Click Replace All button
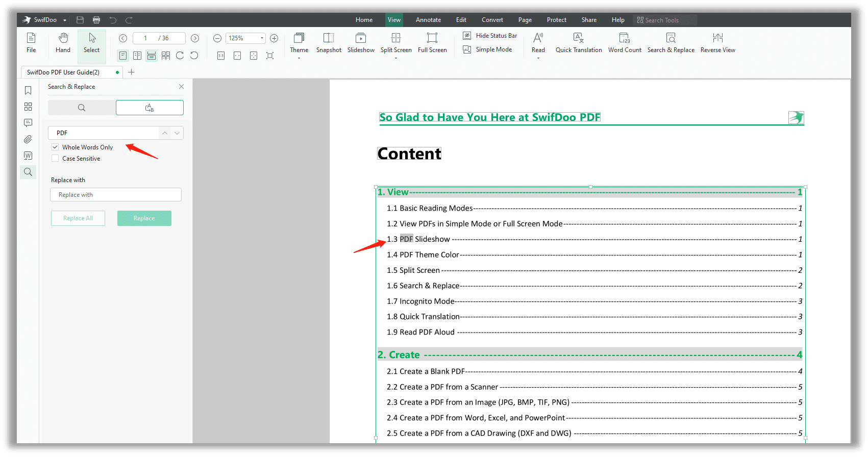868x457 pixels. pyautogui.click(x=78, y=218)
